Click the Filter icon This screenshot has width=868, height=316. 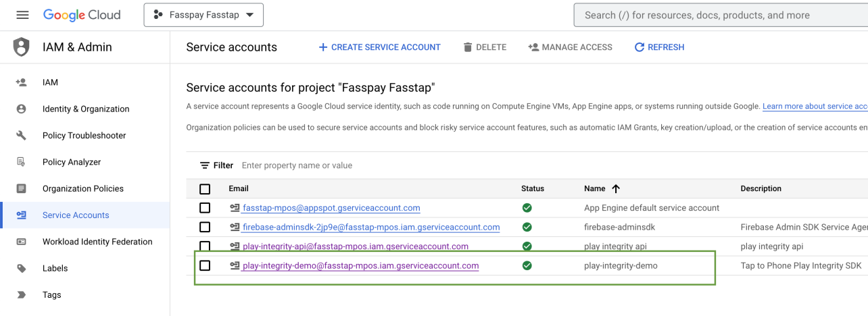(x=205, y=165)
